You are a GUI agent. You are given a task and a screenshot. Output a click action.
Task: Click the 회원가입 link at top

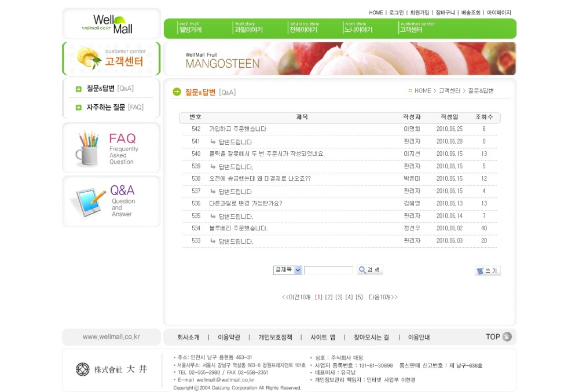[x=419, y=12]
